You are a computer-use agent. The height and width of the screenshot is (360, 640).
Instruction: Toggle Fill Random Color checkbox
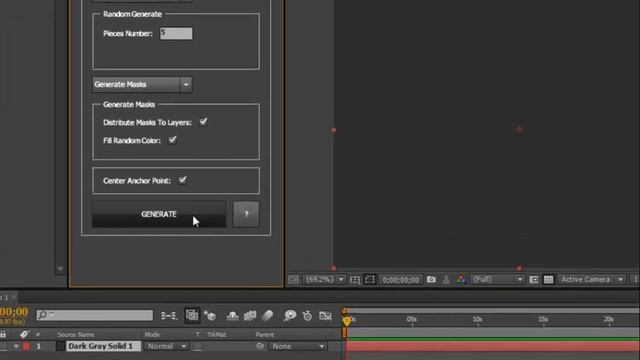coord(172,140)
